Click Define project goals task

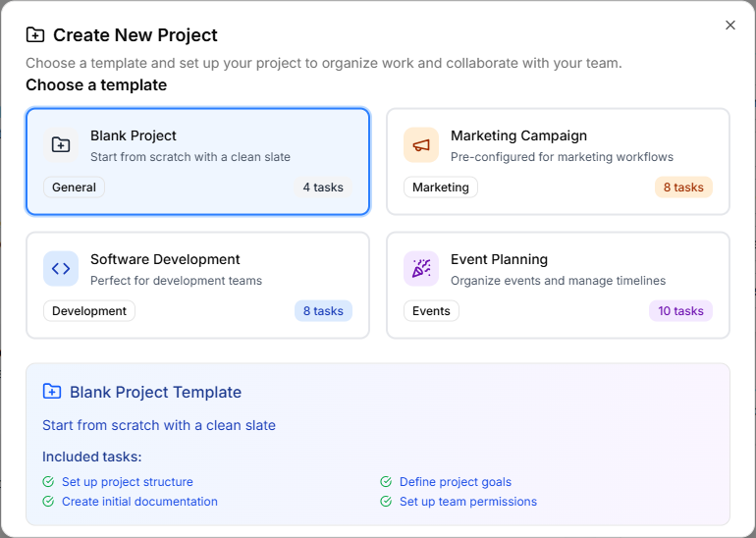pos(456,482)
